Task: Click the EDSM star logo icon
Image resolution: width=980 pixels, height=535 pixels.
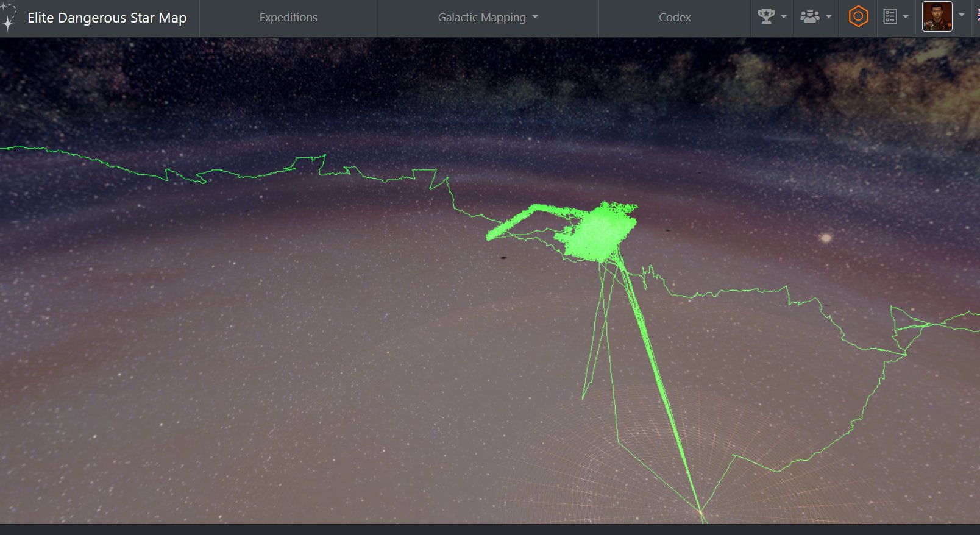Action: pyautogui.click(x=9, y=18)
